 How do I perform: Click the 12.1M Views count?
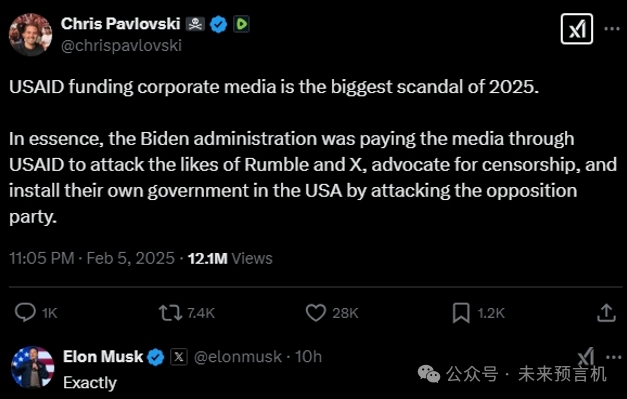click(x=230, y=258)
